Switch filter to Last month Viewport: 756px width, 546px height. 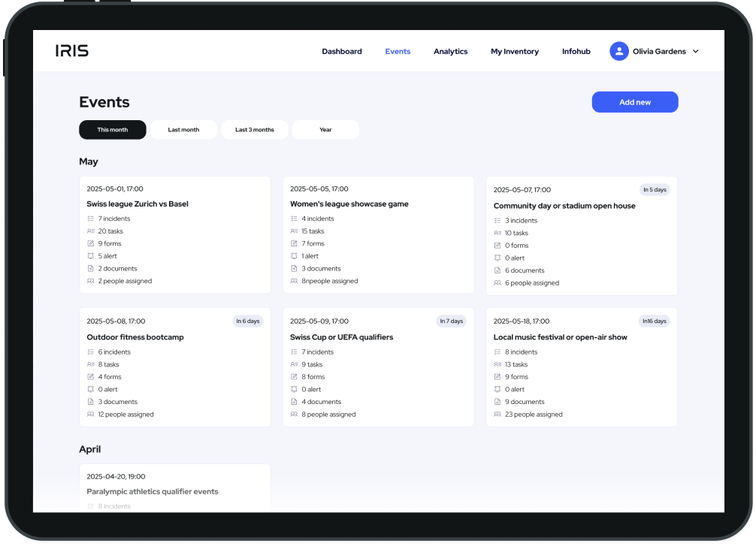(183, 130)
